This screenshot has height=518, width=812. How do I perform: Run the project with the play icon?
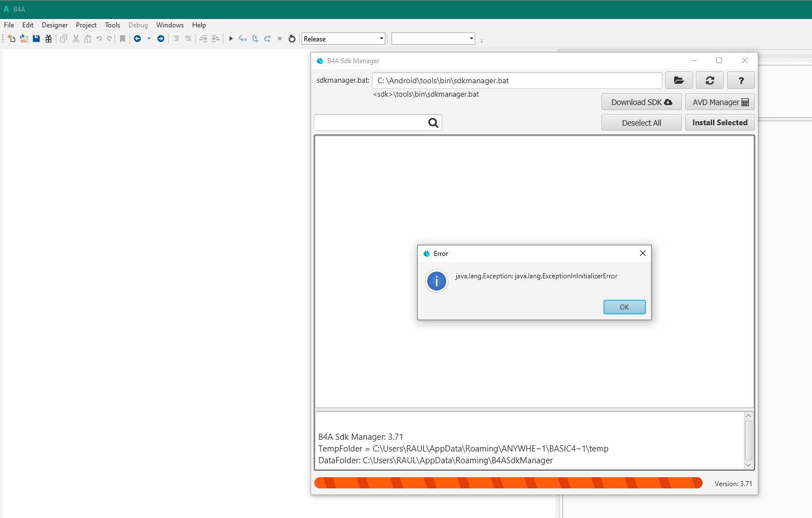231,39
